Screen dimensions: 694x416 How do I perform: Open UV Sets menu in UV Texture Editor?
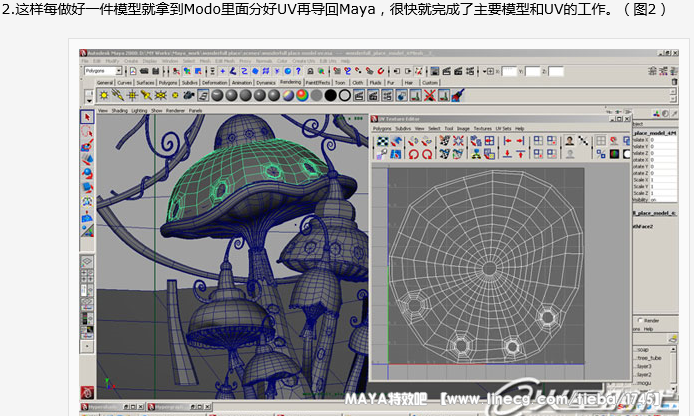coord(503,128)
